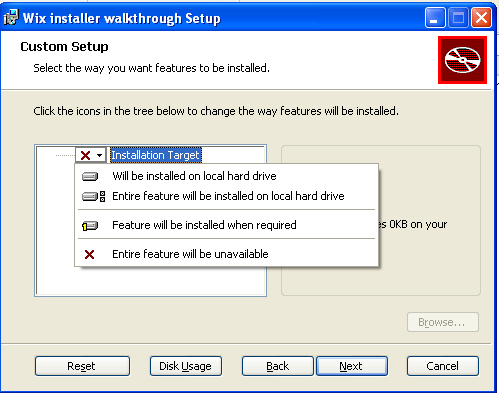Cancel the setup wizard
The width and height of the screenshot is (499, 393).
coord(443,366)
